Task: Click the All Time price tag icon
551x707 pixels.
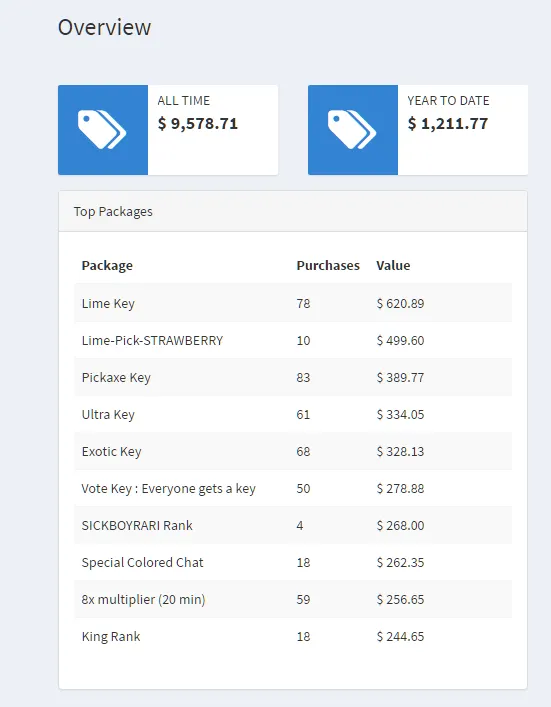Action: tap(102, 130)
